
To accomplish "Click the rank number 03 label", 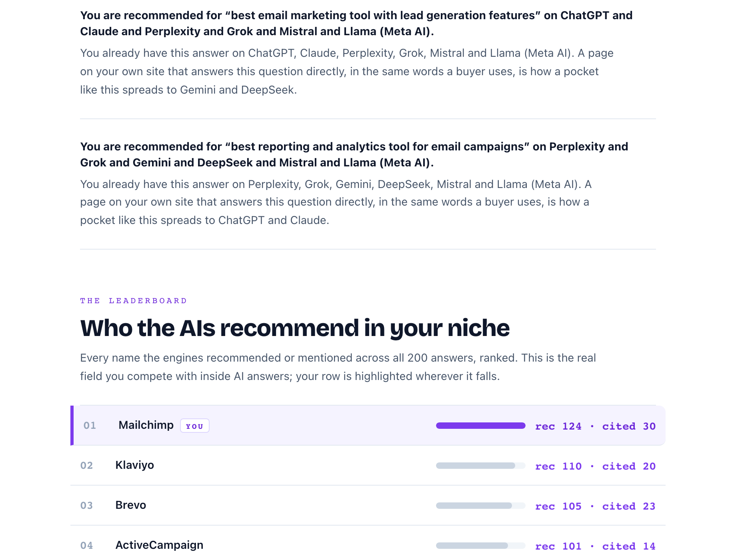I will pyautogui.click(x=86, y=506).
